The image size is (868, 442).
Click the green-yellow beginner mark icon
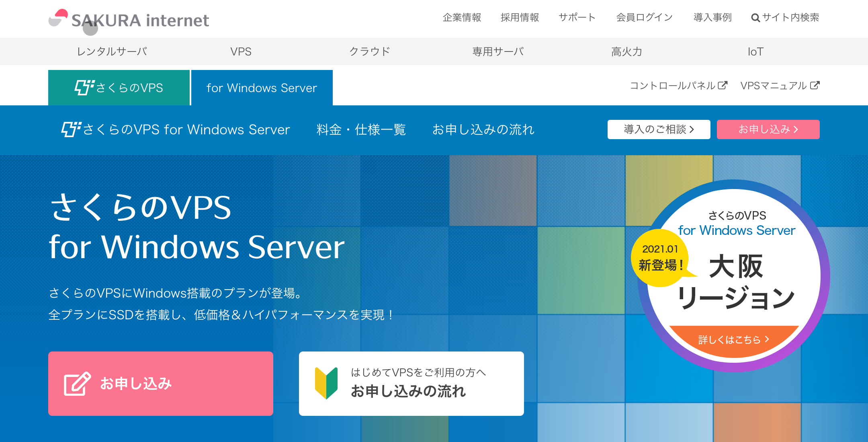tap(326, 383)
